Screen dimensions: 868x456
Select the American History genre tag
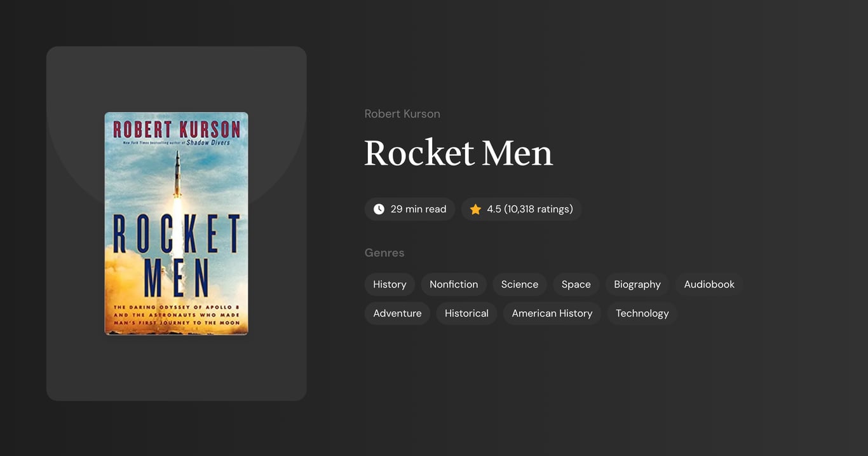[x=552, y=313]
